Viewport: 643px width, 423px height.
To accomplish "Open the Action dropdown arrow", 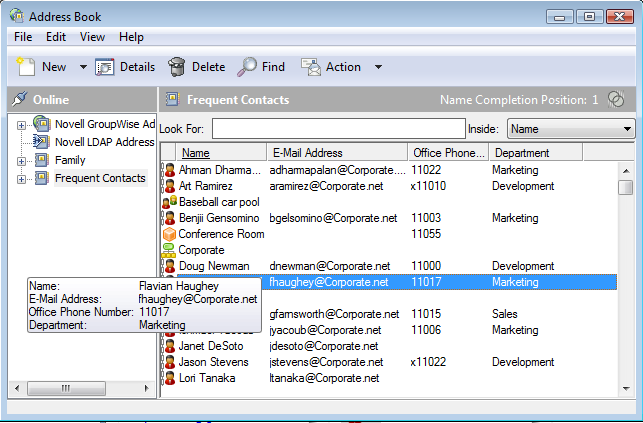I will coord(379,67).
